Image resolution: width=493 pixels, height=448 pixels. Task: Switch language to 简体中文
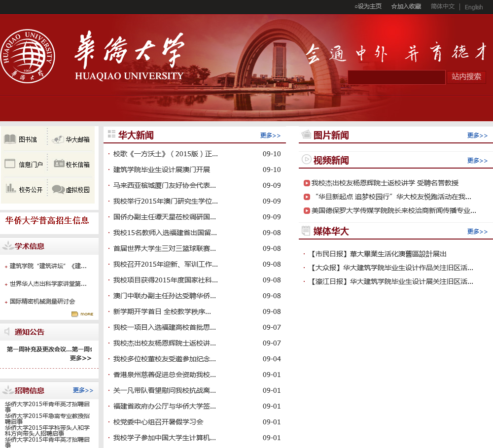[x=442, y=6]
